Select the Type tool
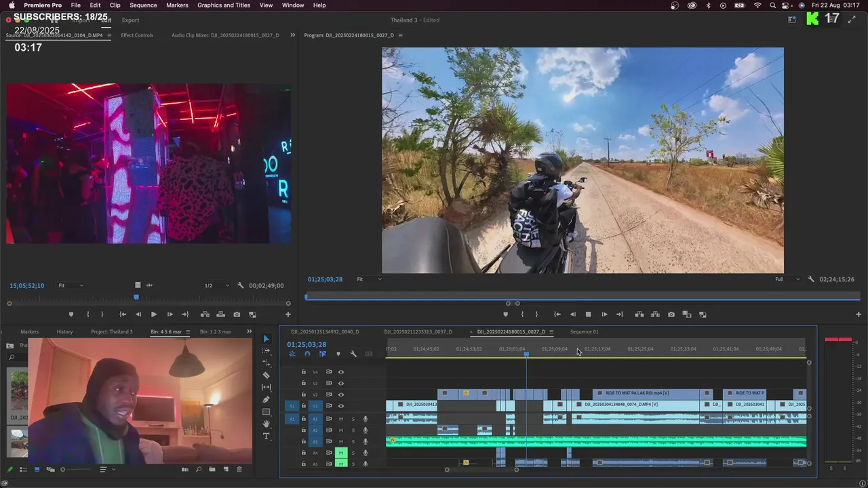This screenshot has width=868, height=488. (266, 436)
